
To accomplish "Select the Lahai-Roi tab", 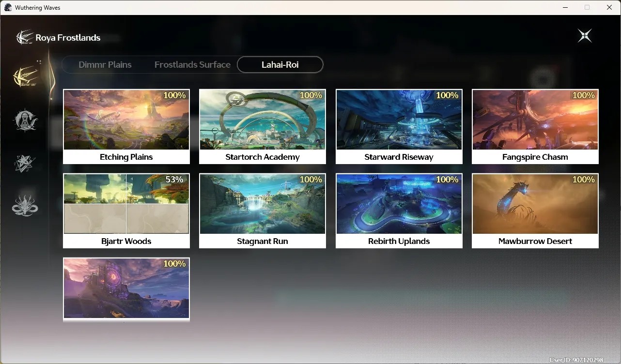I will pos(280,64).
